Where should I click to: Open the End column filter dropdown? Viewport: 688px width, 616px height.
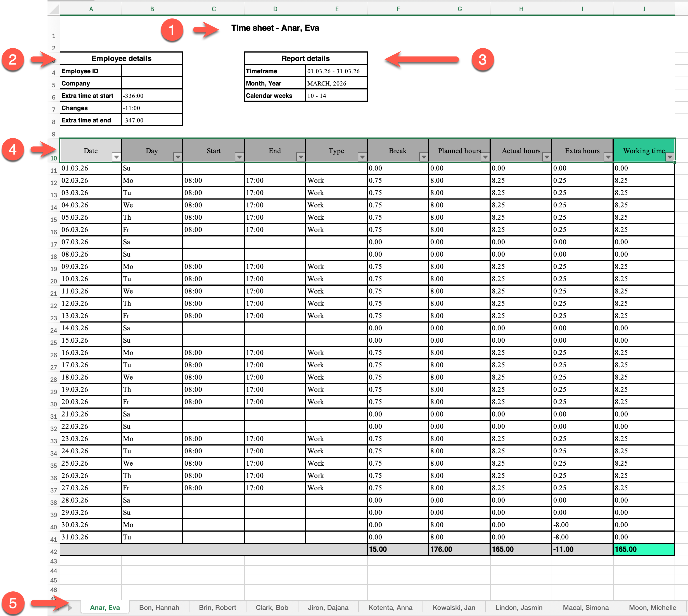pyautogui.click(x=300, y=157)
